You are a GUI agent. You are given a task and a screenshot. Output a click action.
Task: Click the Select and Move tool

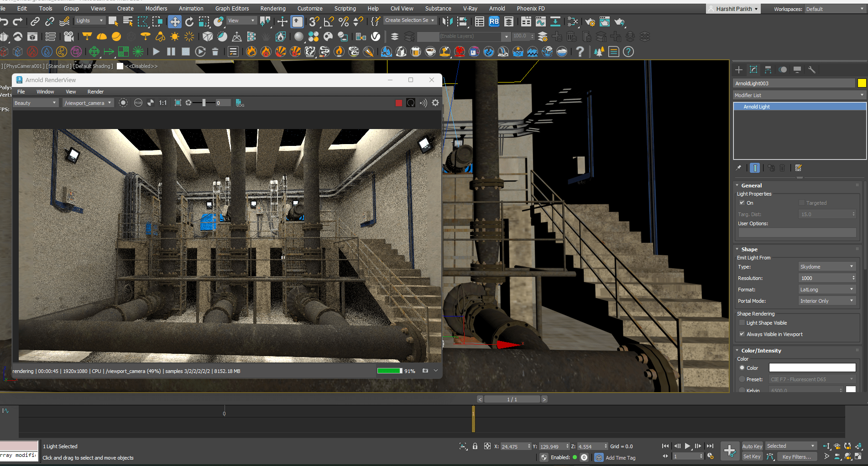pos(174,21)
